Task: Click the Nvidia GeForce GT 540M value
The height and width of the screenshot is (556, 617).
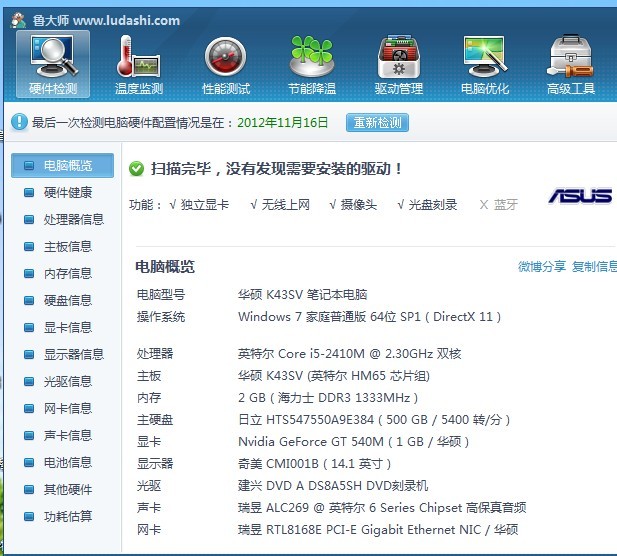Action: click(x=353, y=441)
